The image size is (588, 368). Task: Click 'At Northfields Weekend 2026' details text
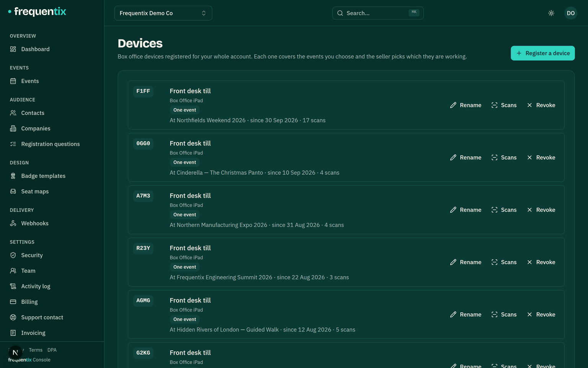point(207,120)
